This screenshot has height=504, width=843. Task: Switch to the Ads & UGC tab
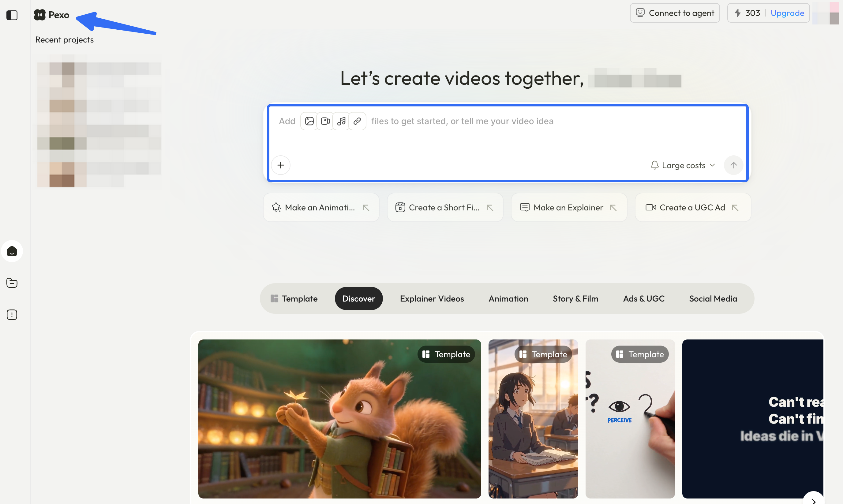[643, 298]
